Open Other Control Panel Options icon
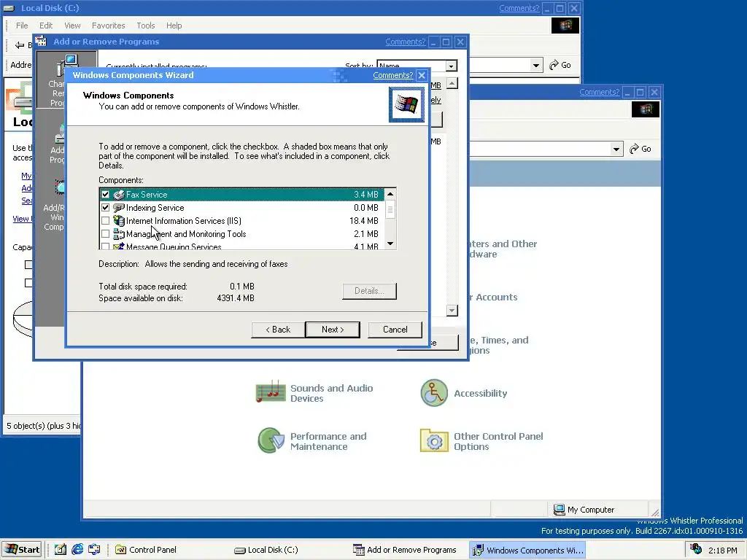This screenshot has width=747, height=560. pos(434,440)
